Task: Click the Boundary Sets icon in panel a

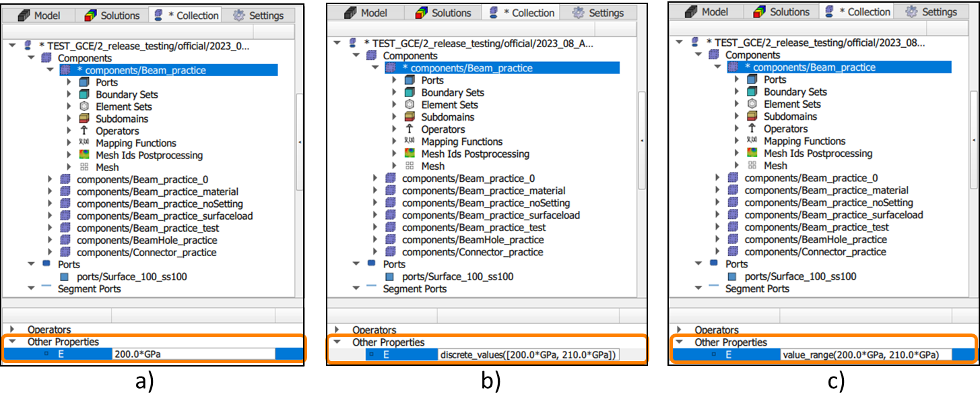Action: click(x=84, y=94)
